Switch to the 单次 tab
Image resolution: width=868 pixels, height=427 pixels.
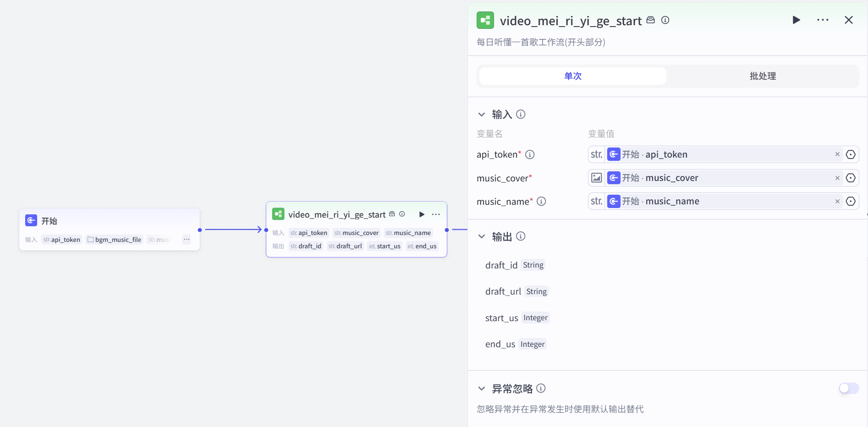tap(573, 76)
